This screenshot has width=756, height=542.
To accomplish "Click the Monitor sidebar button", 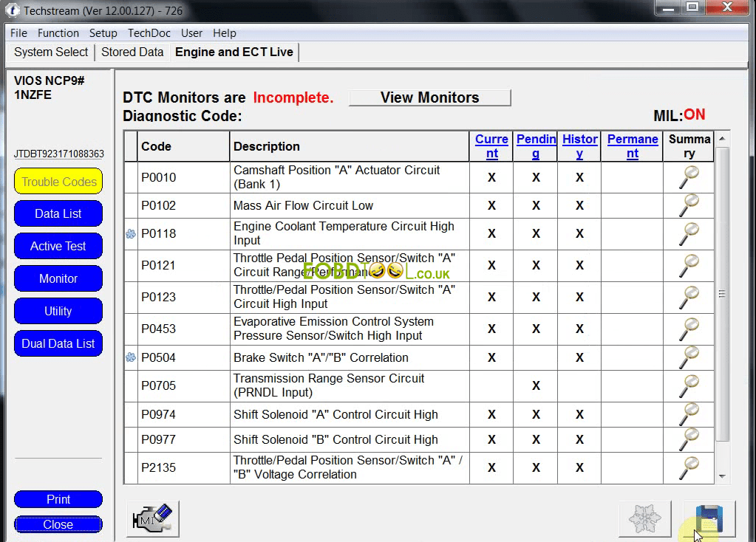I will [x=58, y=278].
